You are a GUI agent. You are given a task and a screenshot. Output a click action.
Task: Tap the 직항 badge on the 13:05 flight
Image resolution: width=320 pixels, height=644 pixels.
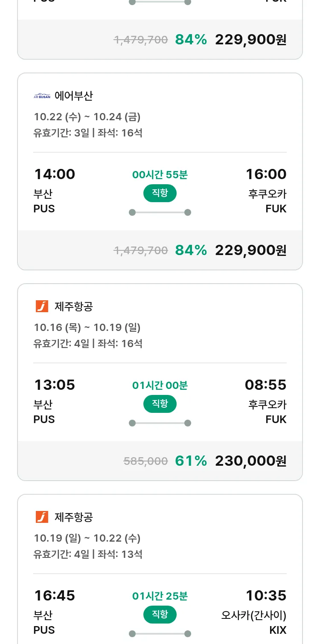[x=160, y=404]
